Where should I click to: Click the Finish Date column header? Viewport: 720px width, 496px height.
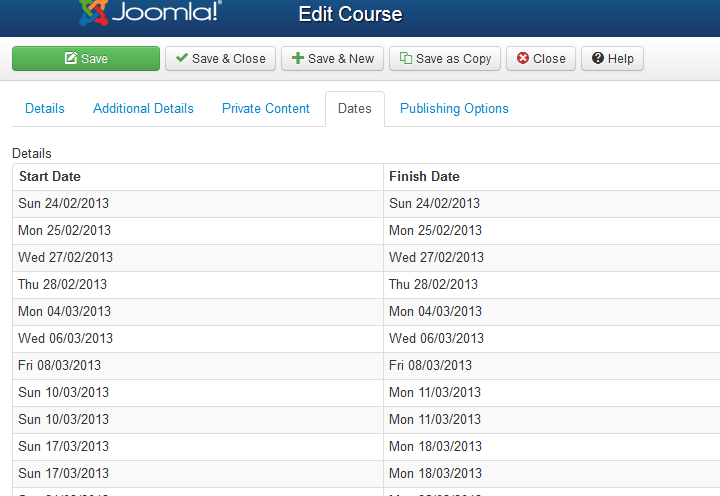point(424,177)
